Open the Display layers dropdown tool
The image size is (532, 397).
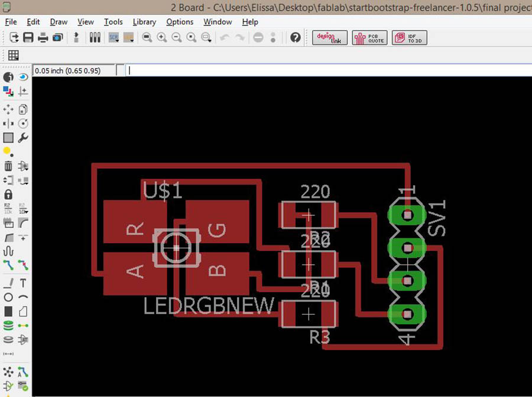pos(8,91)
